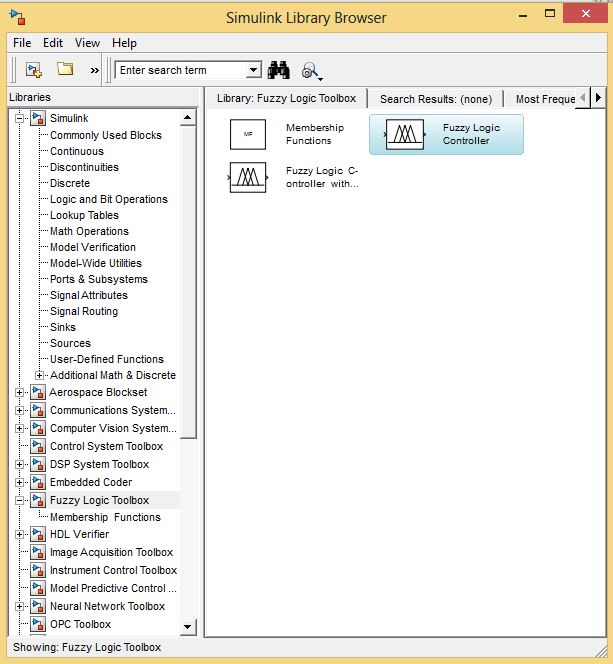613x664 pixels.
Task: Expand DSP System Toolbox node
Action: (19, 465)
